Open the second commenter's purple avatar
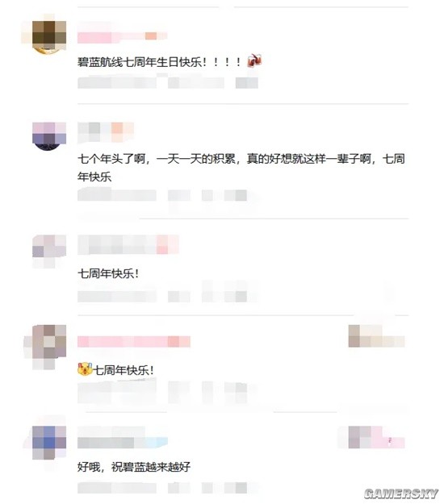 [x=49, y=136]
